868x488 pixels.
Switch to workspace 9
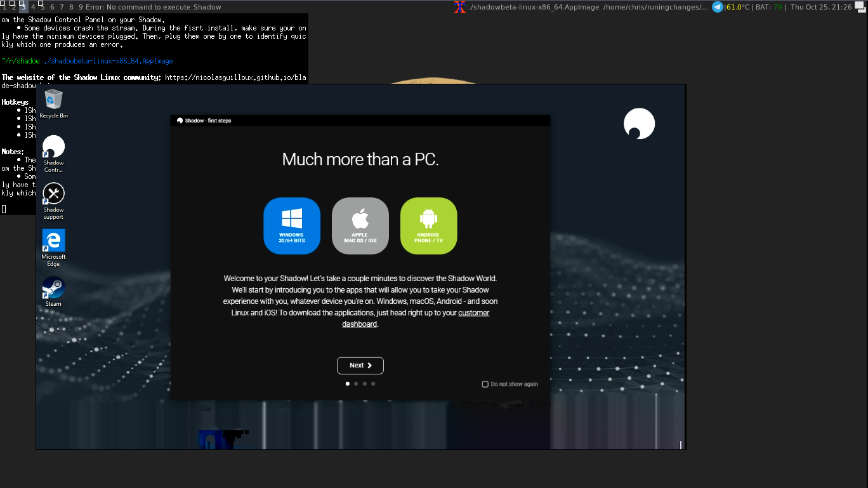(81, 7)
